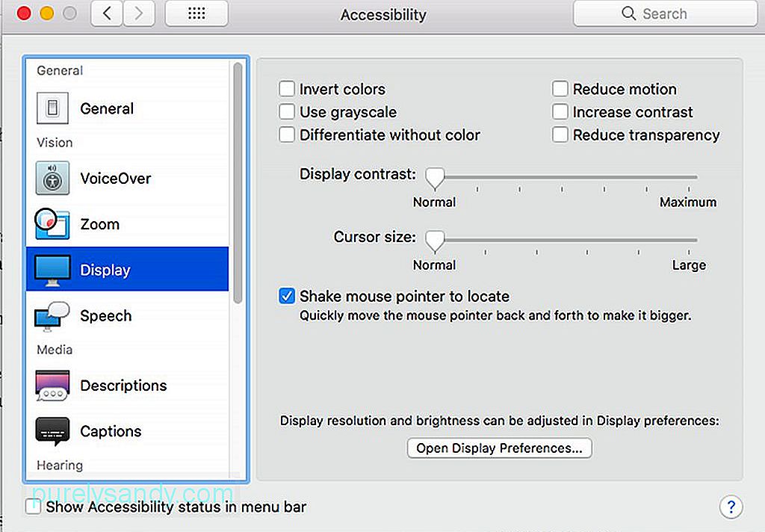
Task: Click the help question mark button
Action: coord(731,507)
